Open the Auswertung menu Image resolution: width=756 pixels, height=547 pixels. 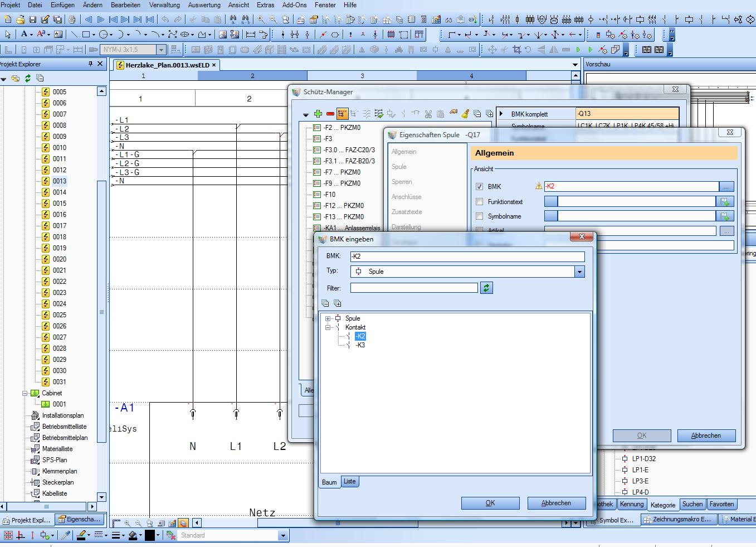tap(204, 5)
